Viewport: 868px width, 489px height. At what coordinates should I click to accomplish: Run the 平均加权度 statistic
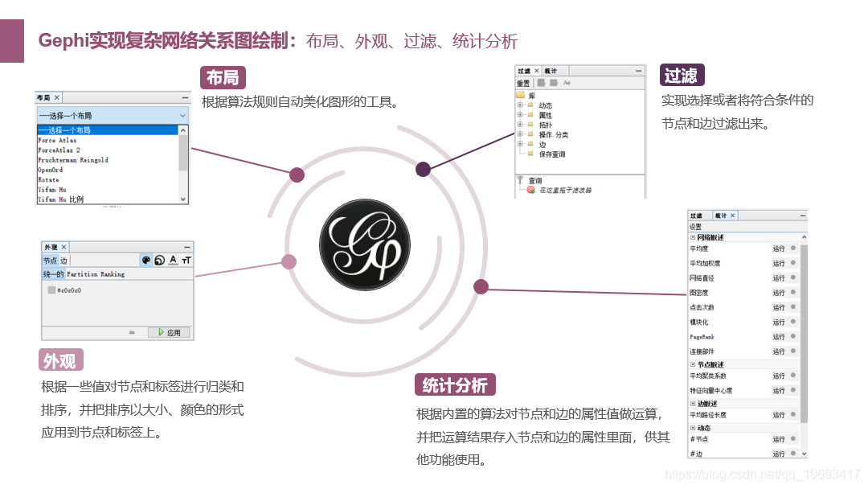(778, 263)
